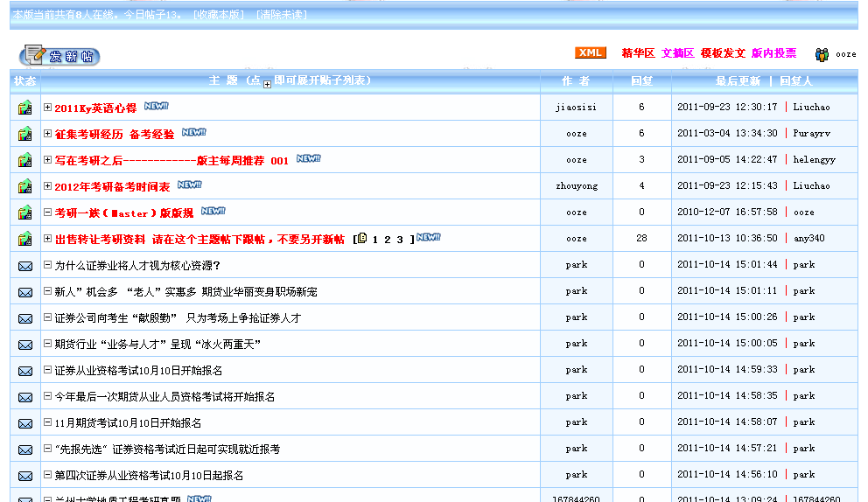Click pinned status icon for 考研一族 版版规

click(24, 213)
